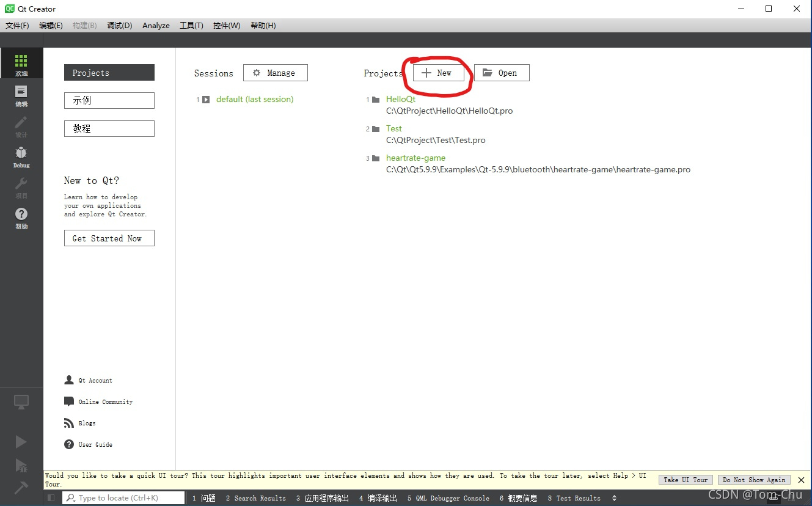
Task: Select the 示例 (Examples) tab
Action: click(x=109, y=101)
